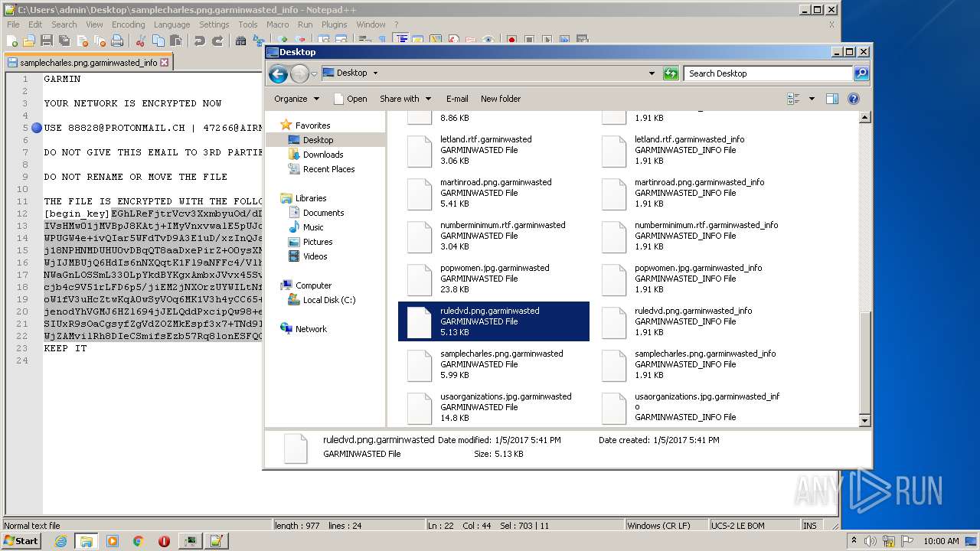The width and height of the screenshot is (980, 551).
Task: Click in the Search Desktop field
Action: [768, 73]
